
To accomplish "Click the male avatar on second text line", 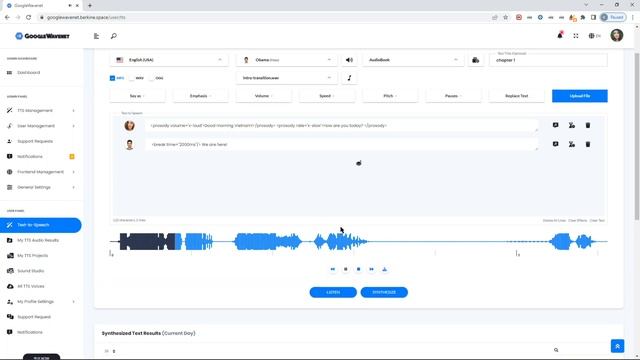I will [x=129, y=144].
